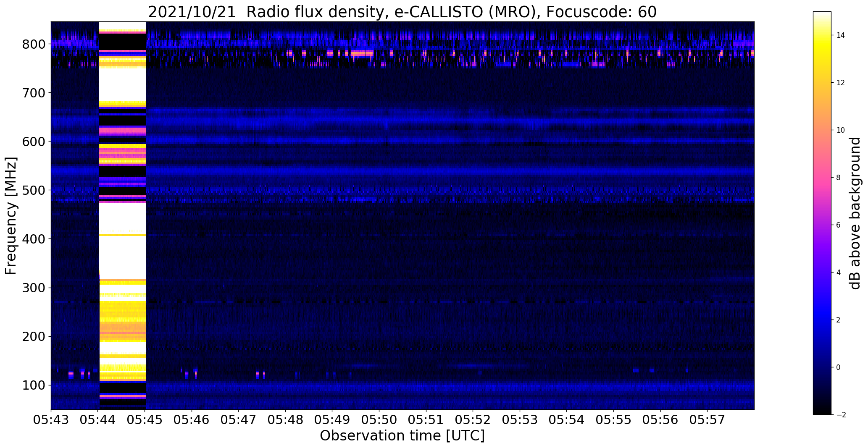Click the 700 frequency tick label
This screenshot has width=868, height=448.
[34, 93]
